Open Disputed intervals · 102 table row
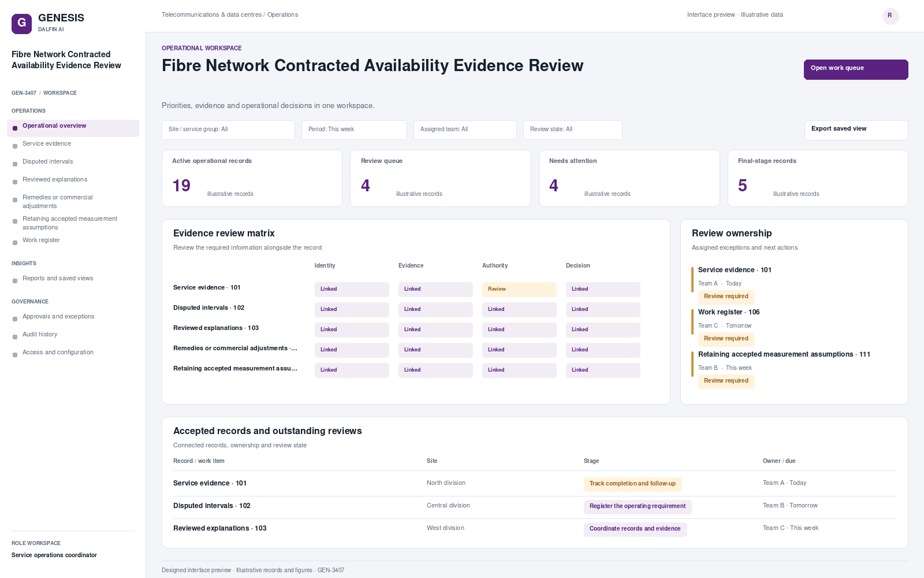924x578 pixels. [535, 506]
